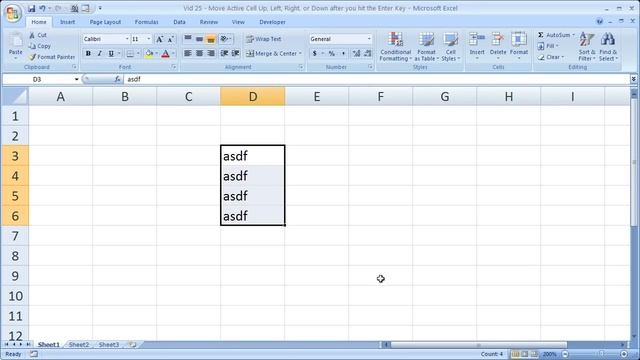
Task: Open text orientation options
Action: click(x=226, y=39)
